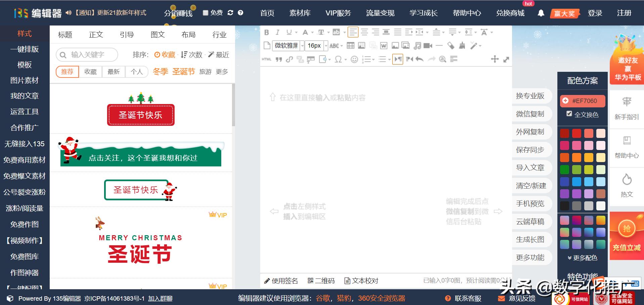
Task: Insert an emoji into the text
Action: [x=355, y=59]
